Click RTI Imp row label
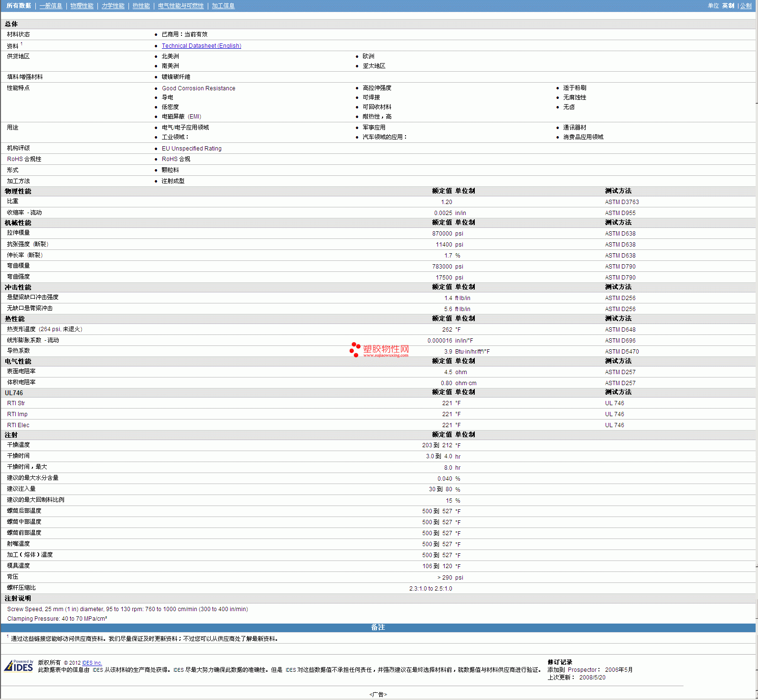 [17, 414]
